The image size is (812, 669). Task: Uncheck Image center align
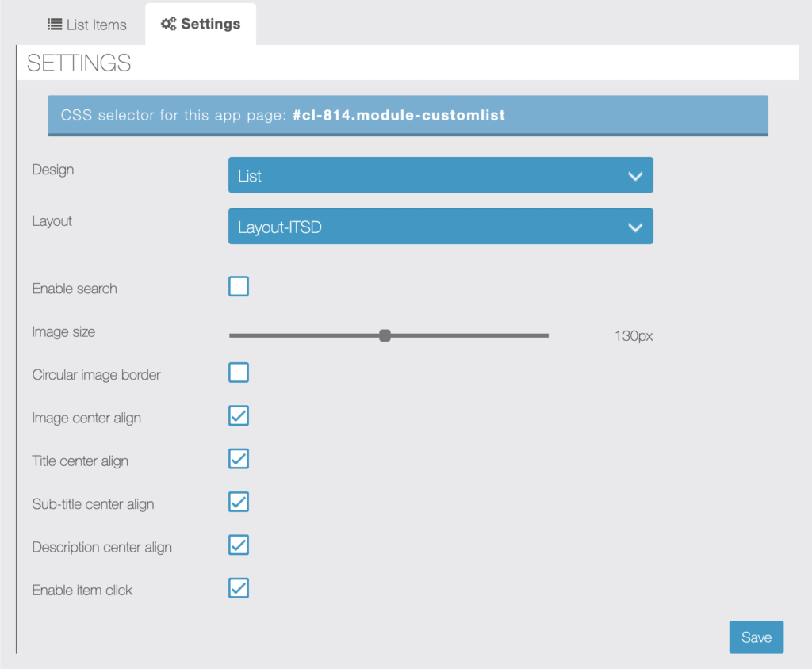239,416
